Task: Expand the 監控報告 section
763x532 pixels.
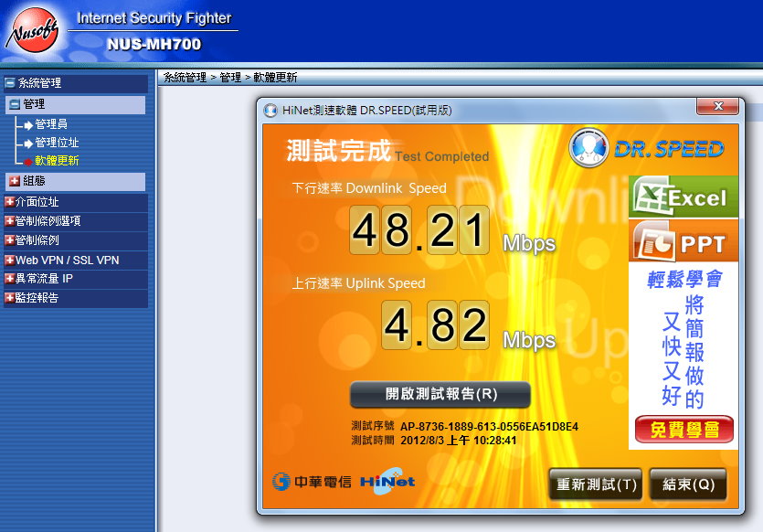Action: tap(9, 297)
